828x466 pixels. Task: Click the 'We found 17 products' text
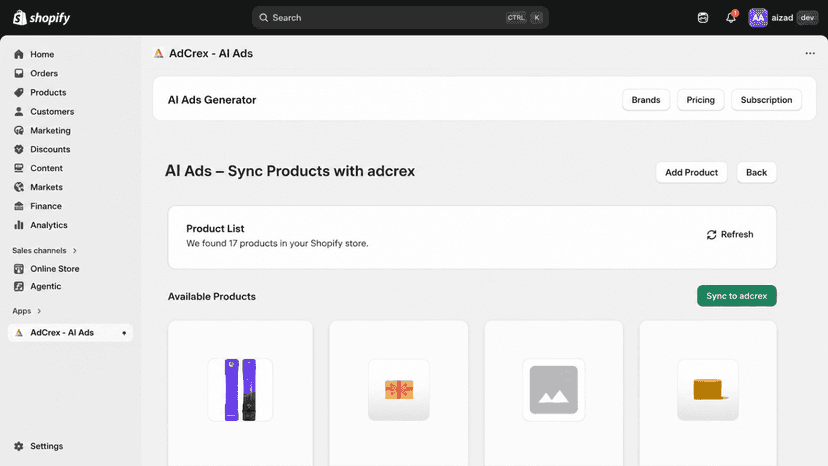coord(277,244)
